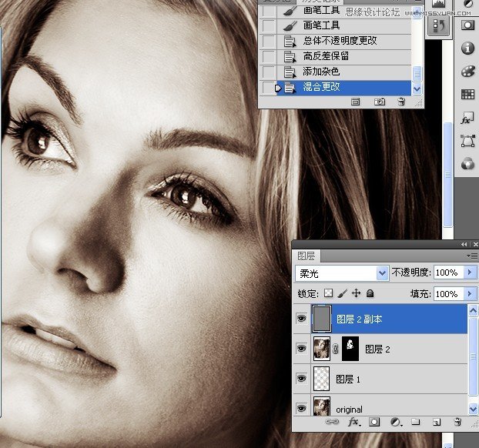Open the Color palette panel dock icon
This screenshot has height=448, width=479.
coord(467,72)
